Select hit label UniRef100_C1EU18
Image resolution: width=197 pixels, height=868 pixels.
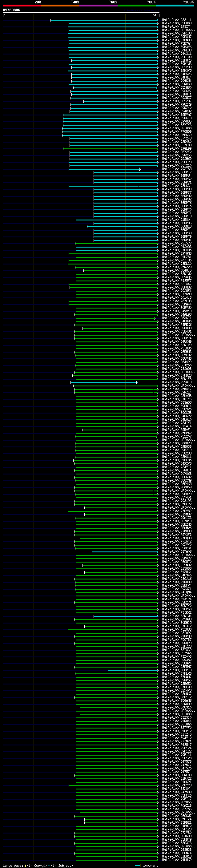click(177, 856)
